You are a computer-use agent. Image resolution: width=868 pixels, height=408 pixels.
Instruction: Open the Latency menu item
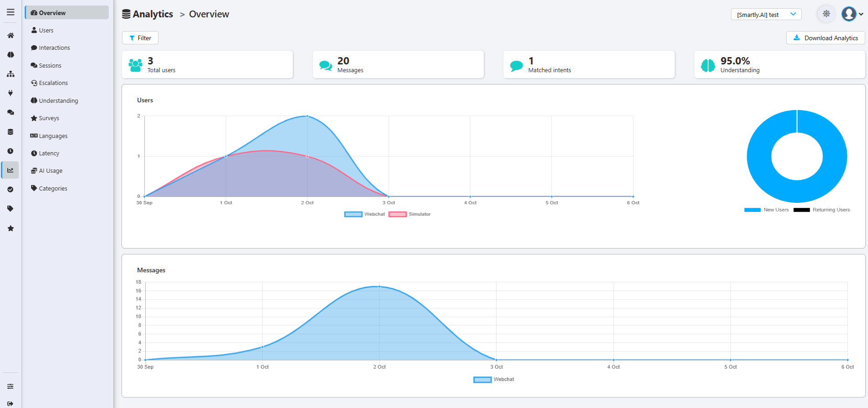tap(45, 154)
